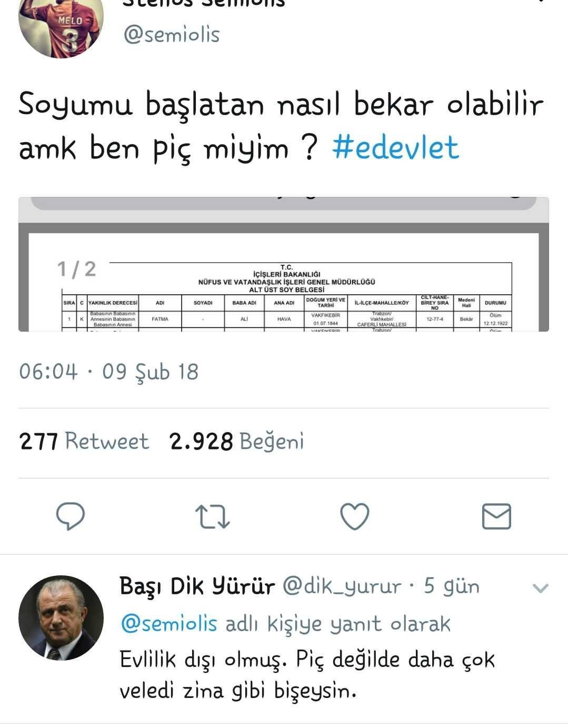Tap the 1/2 page indicator in image
The image size is (568, 728).
77,269
